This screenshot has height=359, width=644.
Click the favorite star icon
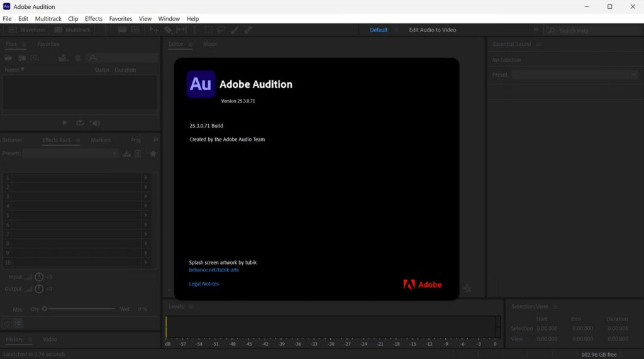153,153
